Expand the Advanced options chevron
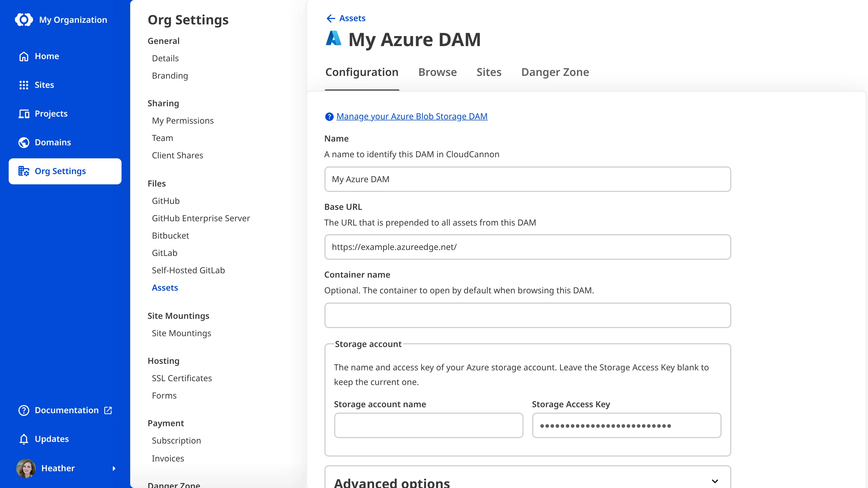 coord(715,481)
